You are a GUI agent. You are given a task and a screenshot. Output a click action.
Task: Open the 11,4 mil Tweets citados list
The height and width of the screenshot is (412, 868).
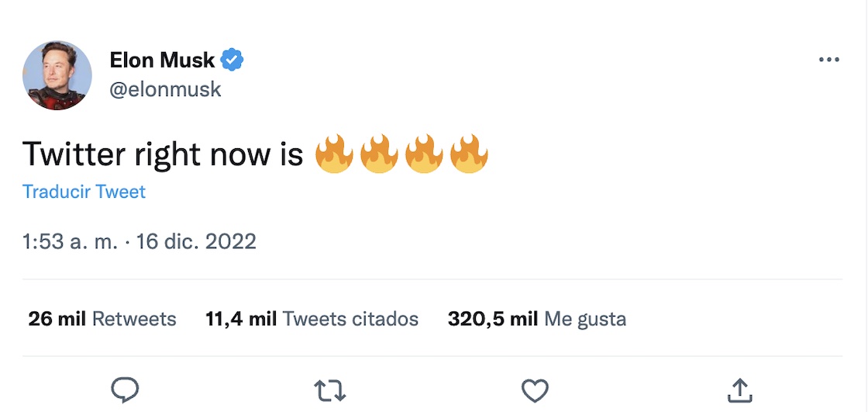pos(312,319)
